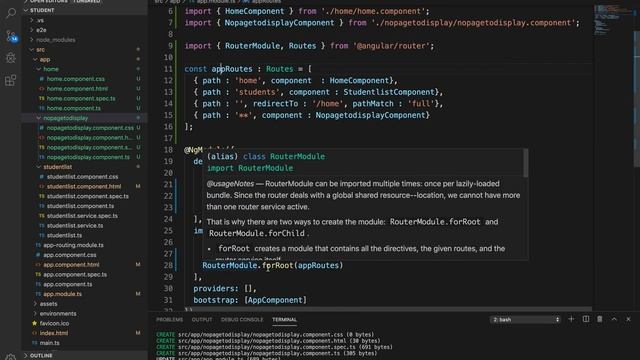Open home.component.css file
Viewport: 640px width, 360px height.
tap(76, 79)
